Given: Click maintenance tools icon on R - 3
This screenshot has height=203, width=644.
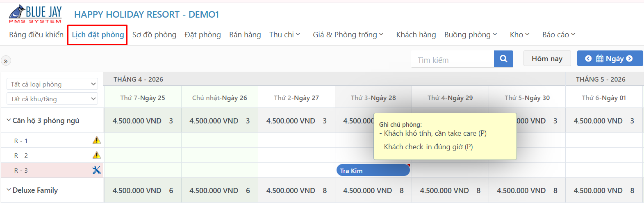Looking at the screenshot, I should click(96, 170).
